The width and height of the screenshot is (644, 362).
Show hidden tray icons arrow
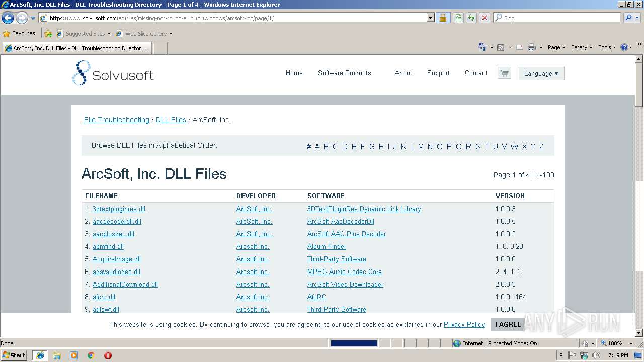click(561, 355)
